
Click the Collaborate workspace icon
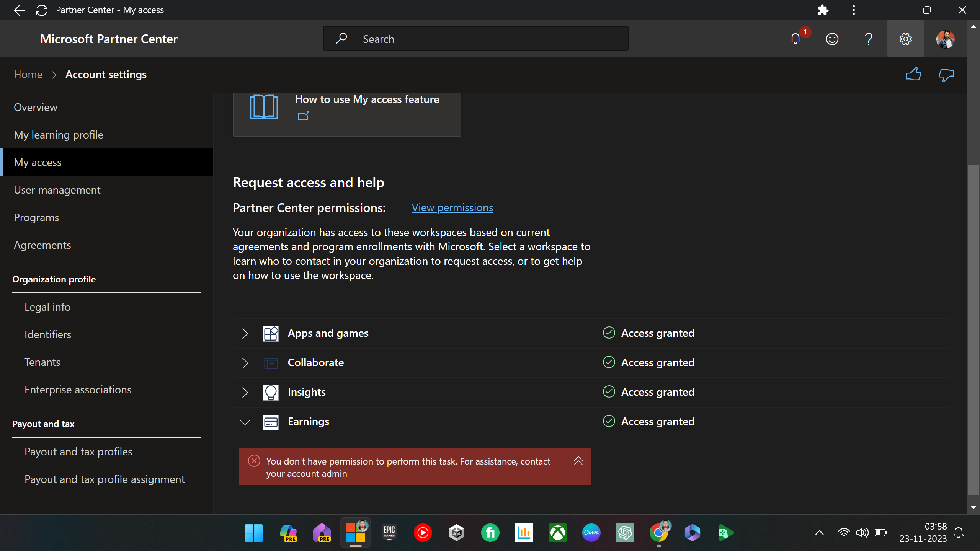(271, 363)
